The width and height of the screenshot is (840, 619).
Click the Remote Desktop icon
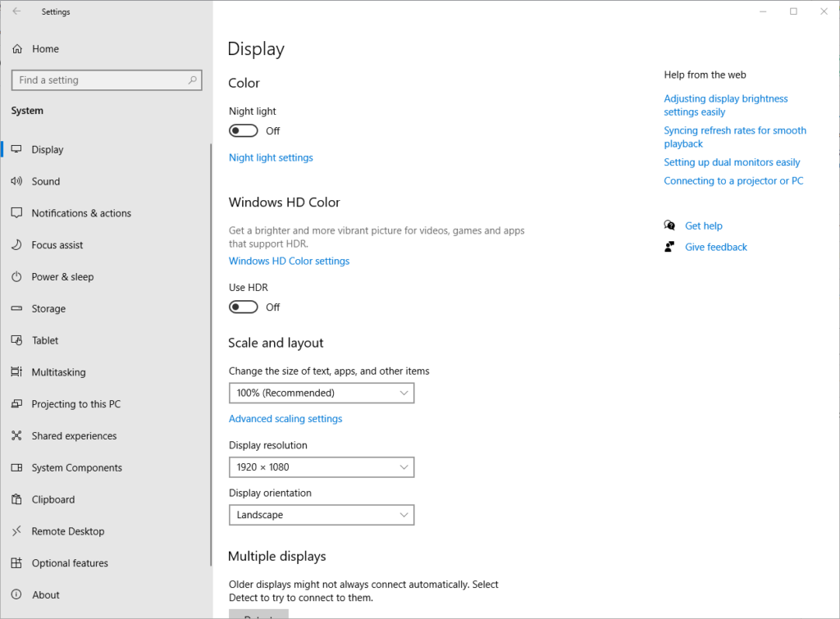(16, 530)
